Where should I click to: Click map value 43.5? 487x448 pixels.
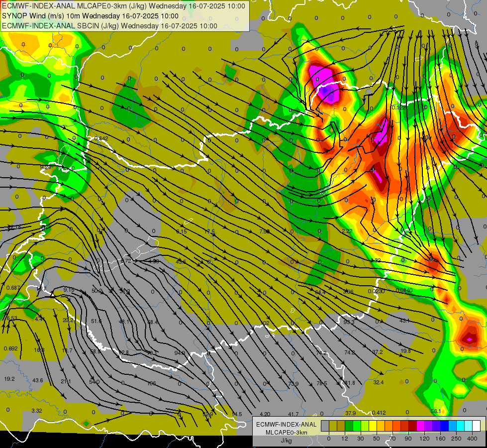click(x=181, y=262)
